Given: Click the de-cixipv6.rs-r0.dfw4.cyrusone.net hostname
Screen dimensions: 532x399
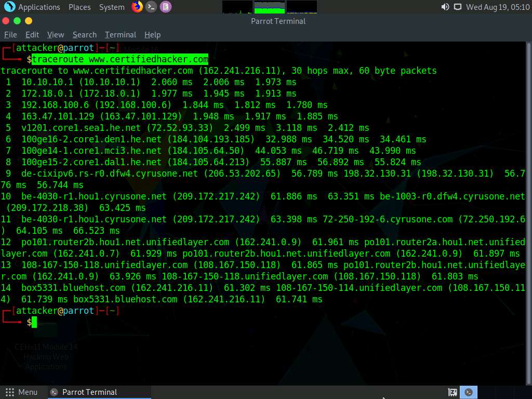Looking at the screenshot, I should click(x=109, y=174).
